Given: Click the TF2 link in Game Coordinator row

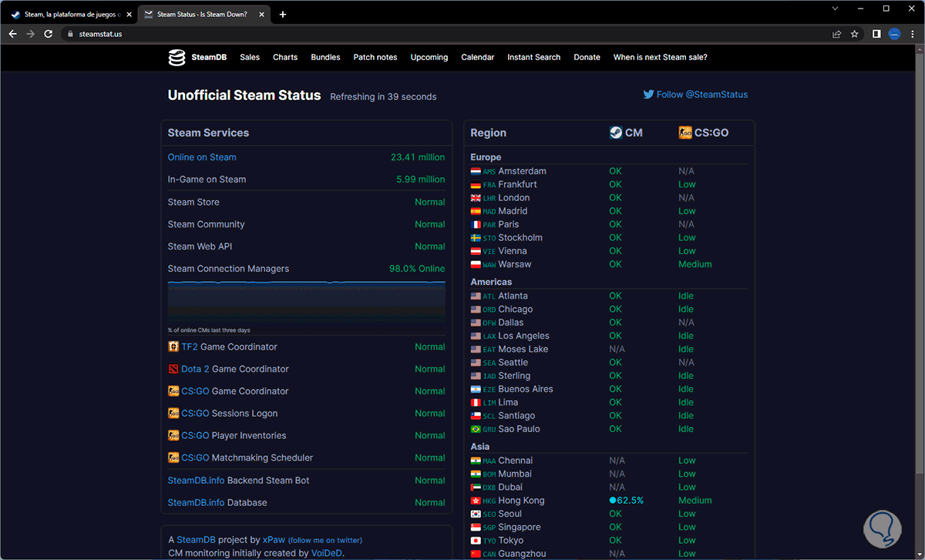Looking at the screenshot, I should click(x=190, y=347).
